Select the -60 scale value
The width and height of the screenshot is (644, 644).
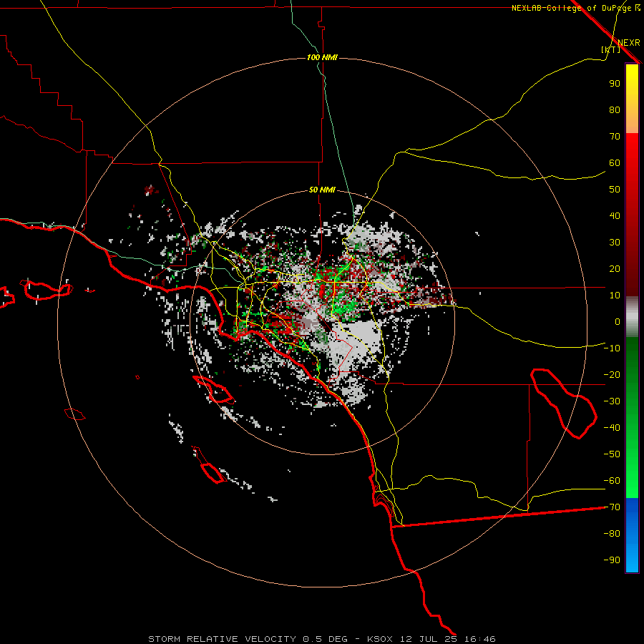point(612,481)
